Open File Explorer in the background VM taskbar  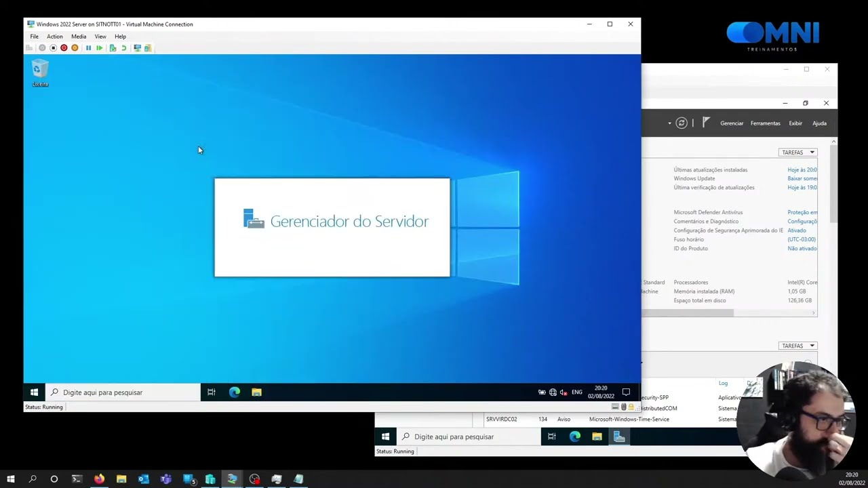(597, 437)
